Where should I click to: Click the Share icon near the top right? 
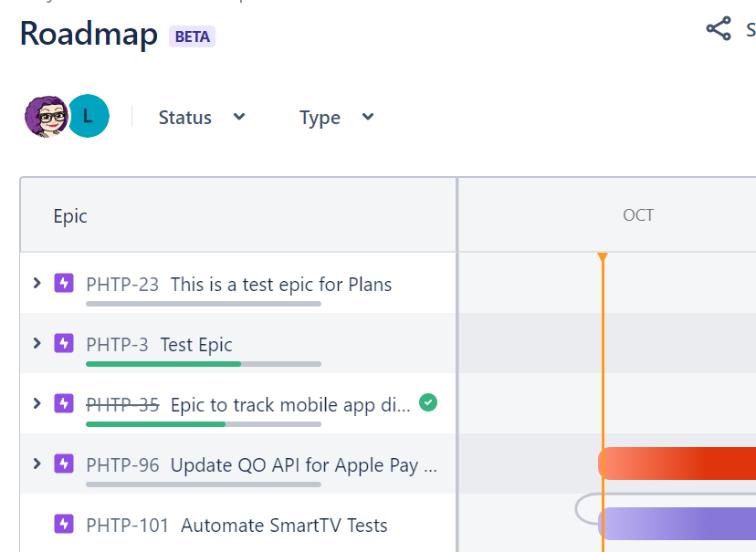pos(719,29)
